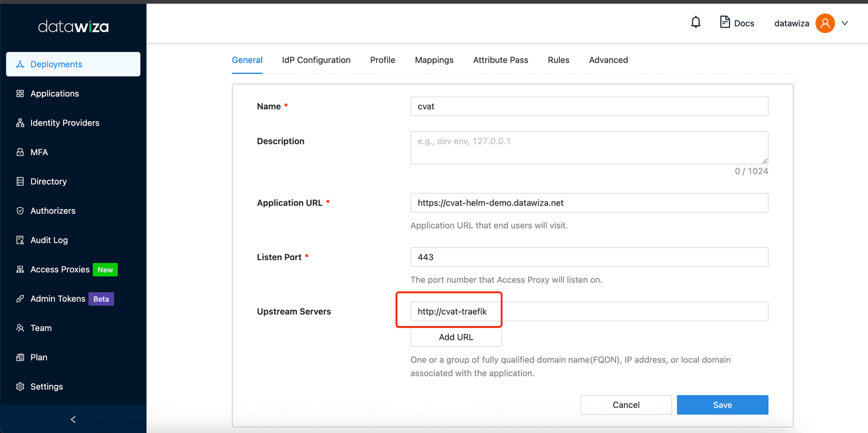Click the Plan icon
Viewport: 868px width, 433px height.
(20, 357)
